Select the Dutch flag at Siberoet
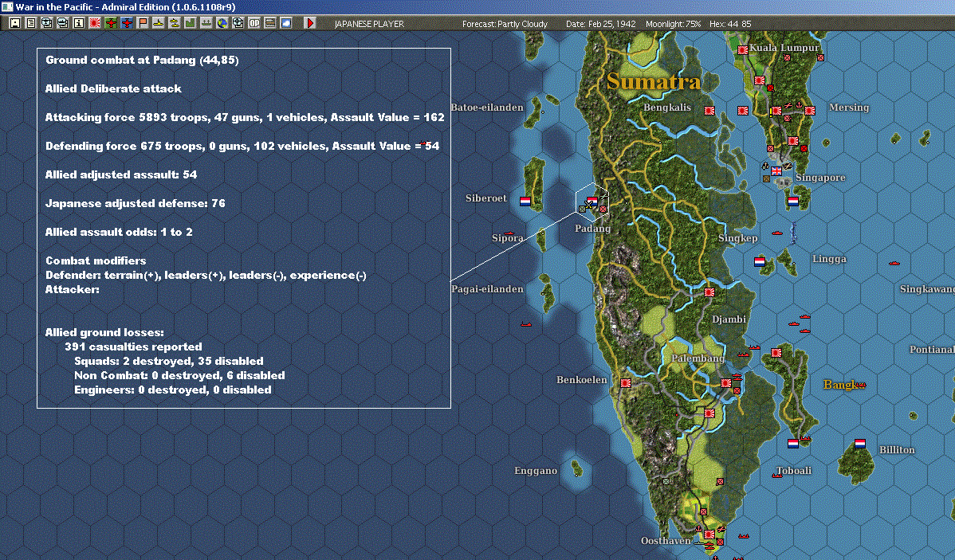 pos(525,201)
